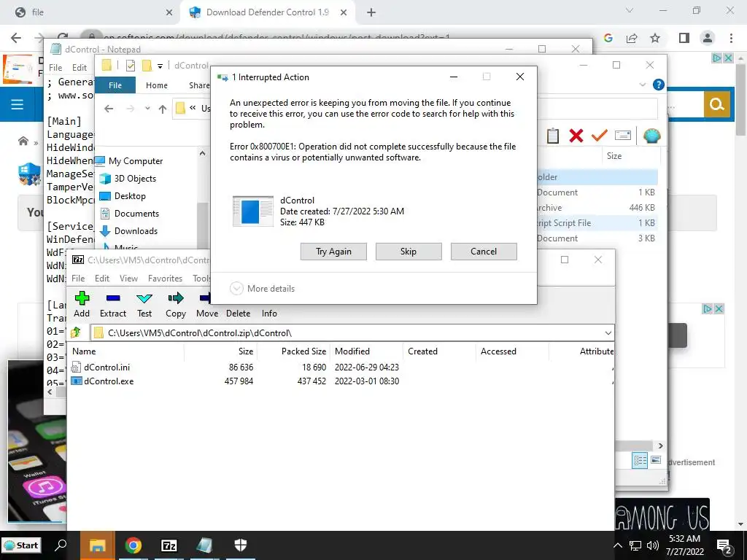
Task: Open Explorer recent locations dropdown
Action: (147, 109)
